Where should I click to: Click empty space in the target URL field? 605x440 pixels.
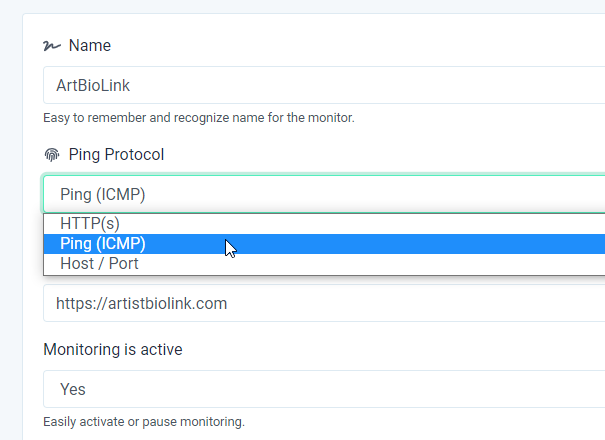click(417, 303)
